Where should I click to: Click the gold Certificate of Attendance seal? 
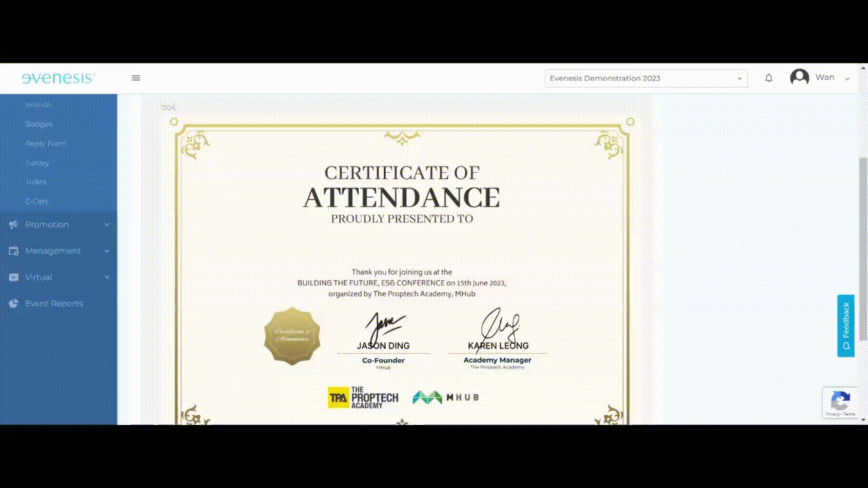pyautogui.click(x=292, y=335)
